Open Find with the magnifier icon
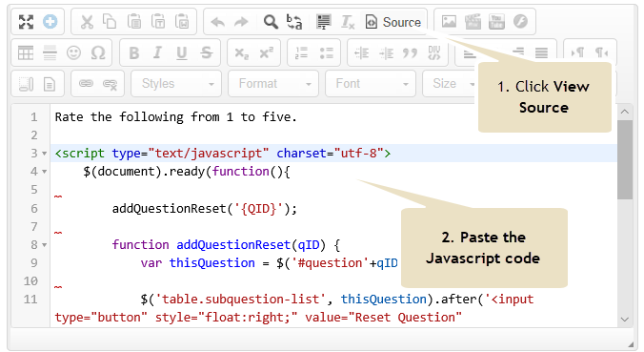644x352 pixels. (271, 22)
